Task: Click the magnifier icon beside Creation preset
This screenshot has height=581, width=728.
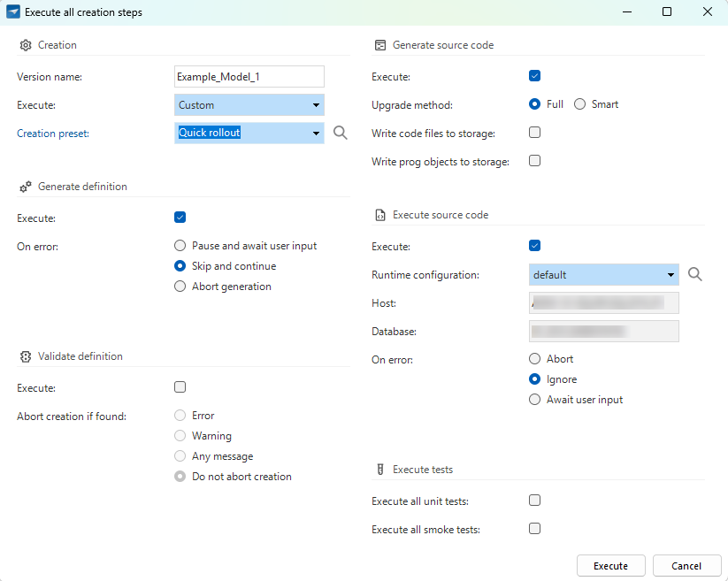Action: coord(341,133)
